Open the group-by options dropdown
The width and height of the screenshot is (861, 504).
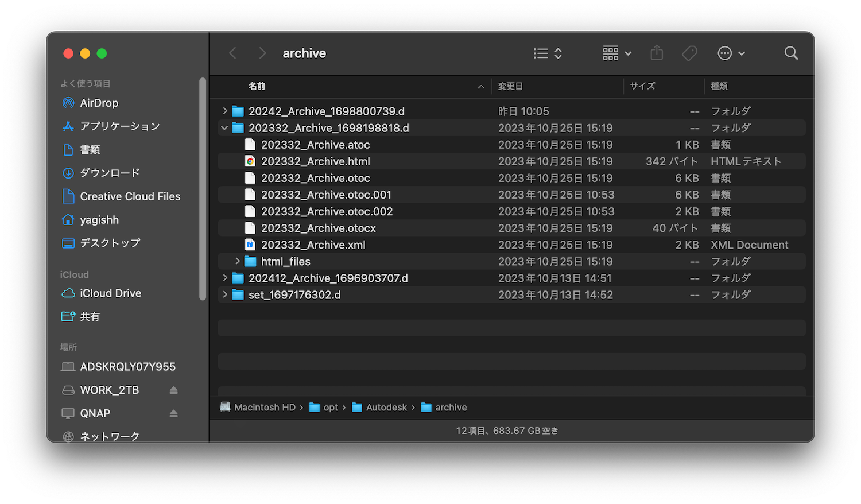point(617,53)
